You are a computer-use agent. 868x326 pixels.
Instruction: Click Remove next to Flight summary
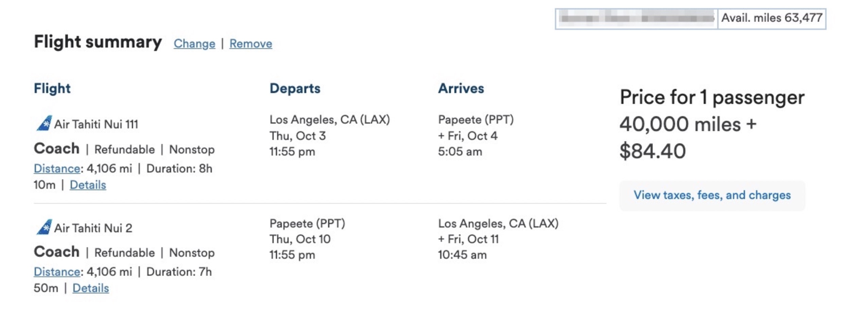point(251,43)
